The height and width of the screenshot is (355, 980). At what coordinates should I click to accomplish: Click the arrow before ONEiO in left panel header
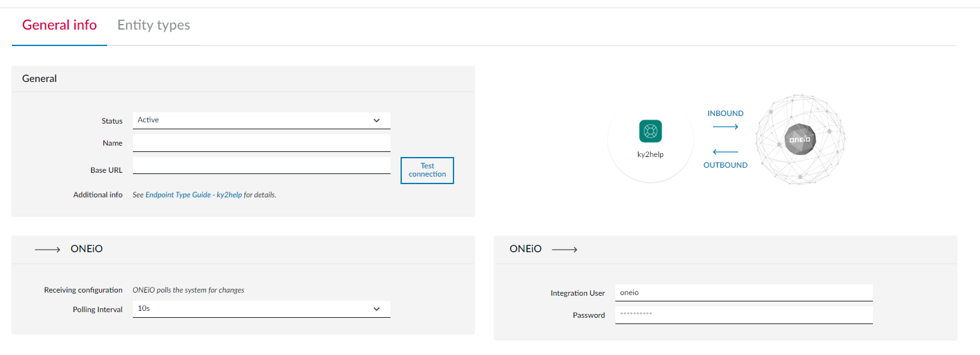(48, 250)
